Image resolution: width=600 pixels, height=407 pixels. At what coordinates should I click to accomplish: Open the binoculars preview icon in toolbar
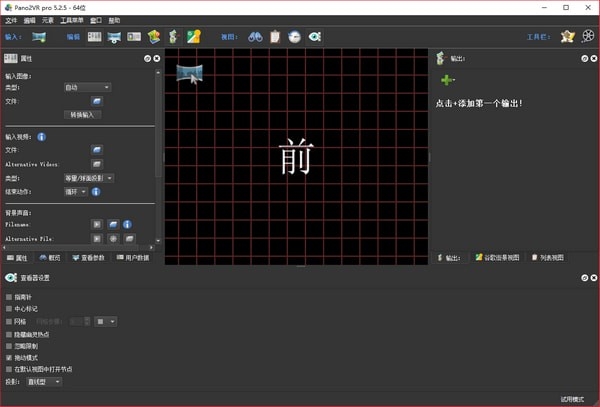coord(255,37)
